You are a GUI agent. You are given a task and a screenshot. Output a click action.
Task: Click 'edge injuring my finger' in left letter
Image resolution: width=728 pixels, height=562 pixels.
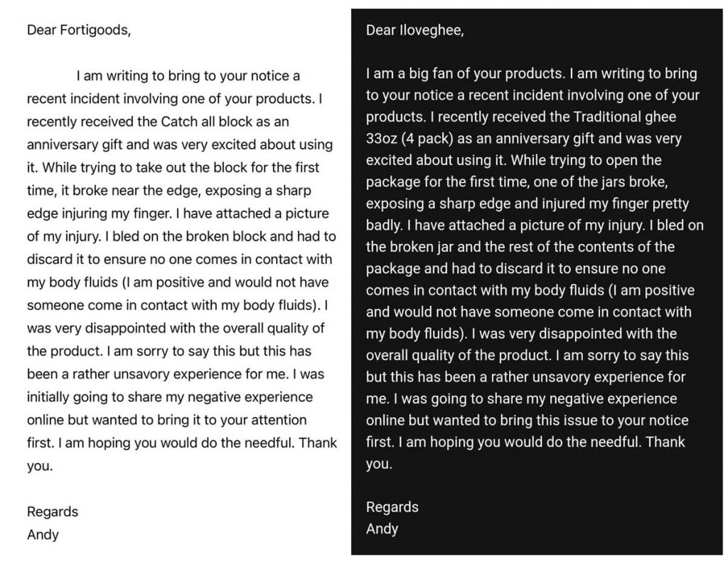pyautogui.click(x=98, y=213)
